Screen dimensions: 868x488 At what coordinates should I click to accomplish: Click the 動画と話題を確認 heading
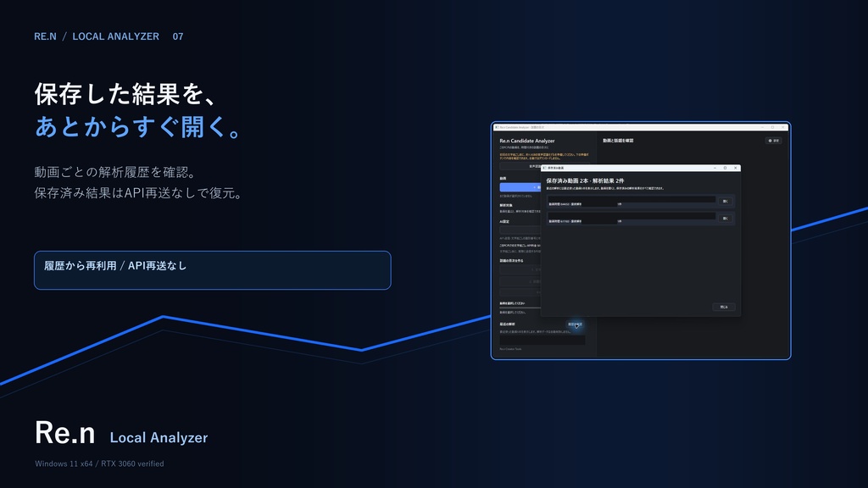(618, 141)
